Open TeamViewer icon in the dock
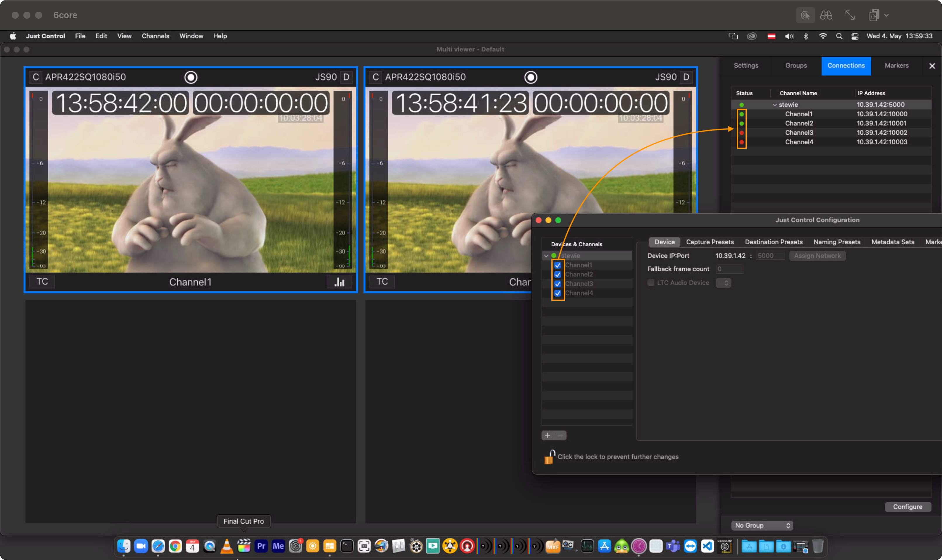The image size is (942, 560). pyautogui.click(x=690, y=546)
